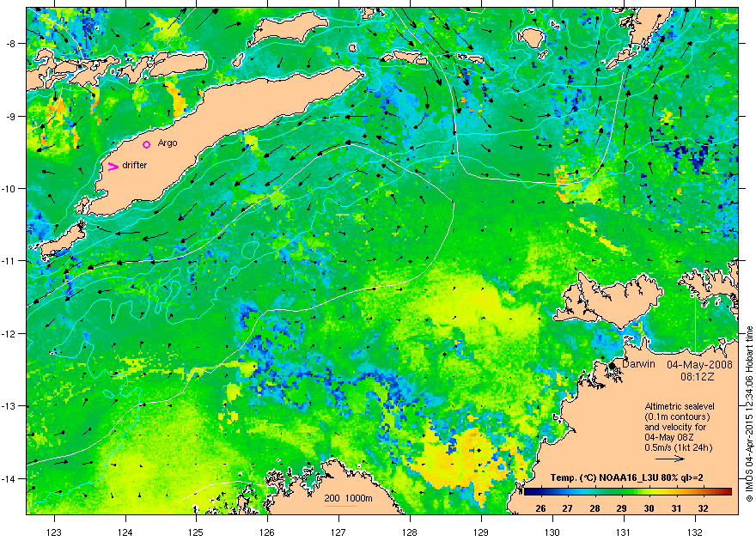This screenshot has height=541, width=756.
Task: Click the longitude axis label 132
Action: coord(695,532)
